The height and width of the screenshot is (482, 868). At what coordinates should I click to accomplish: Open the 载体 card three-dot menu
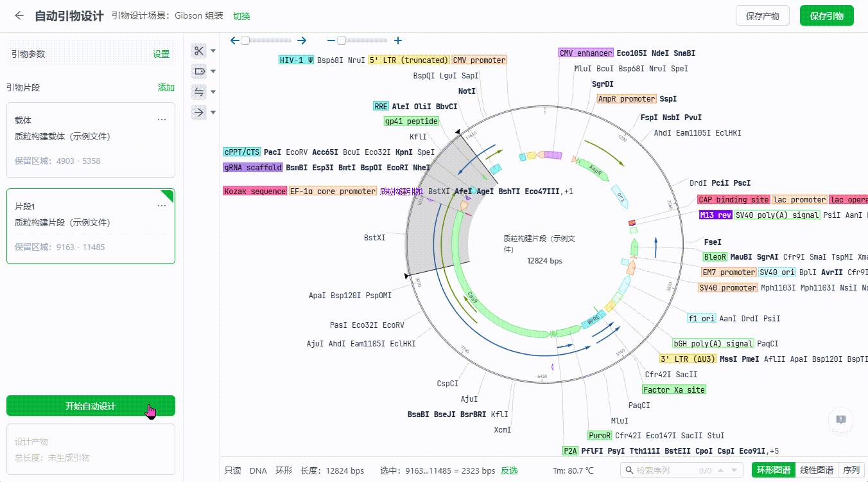click(162, 120)
